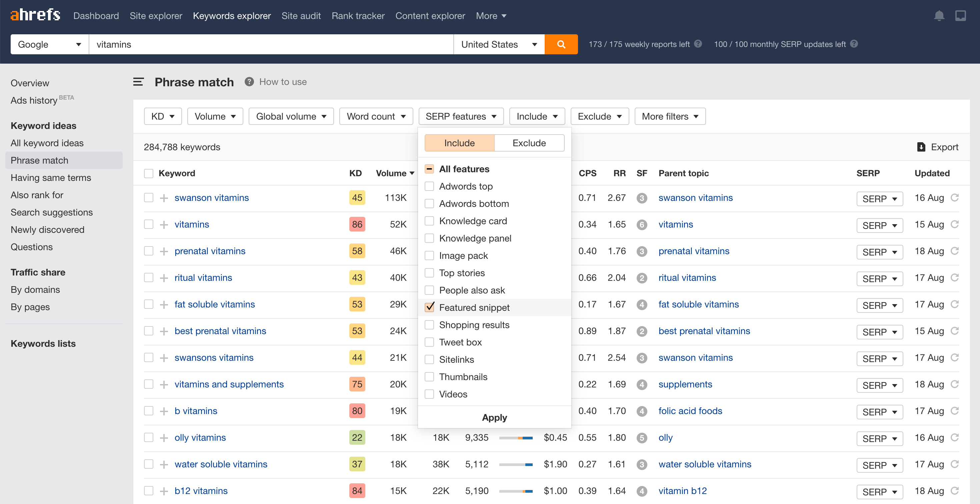Refresh SERP data for the vitamins row
This screenshot has width=980, height=504.
[955, 224]
